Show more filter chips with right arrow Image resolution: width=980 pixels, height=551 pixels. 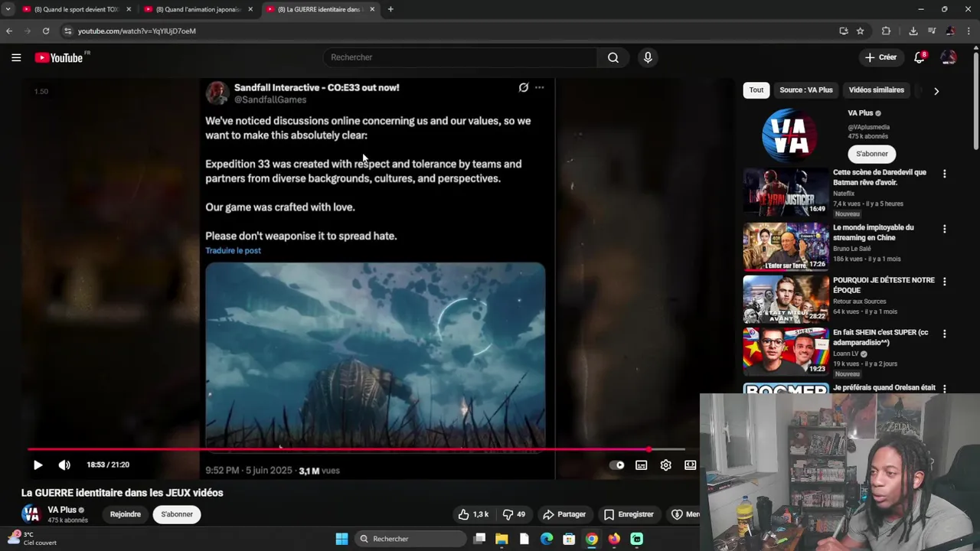coord(936,91)
